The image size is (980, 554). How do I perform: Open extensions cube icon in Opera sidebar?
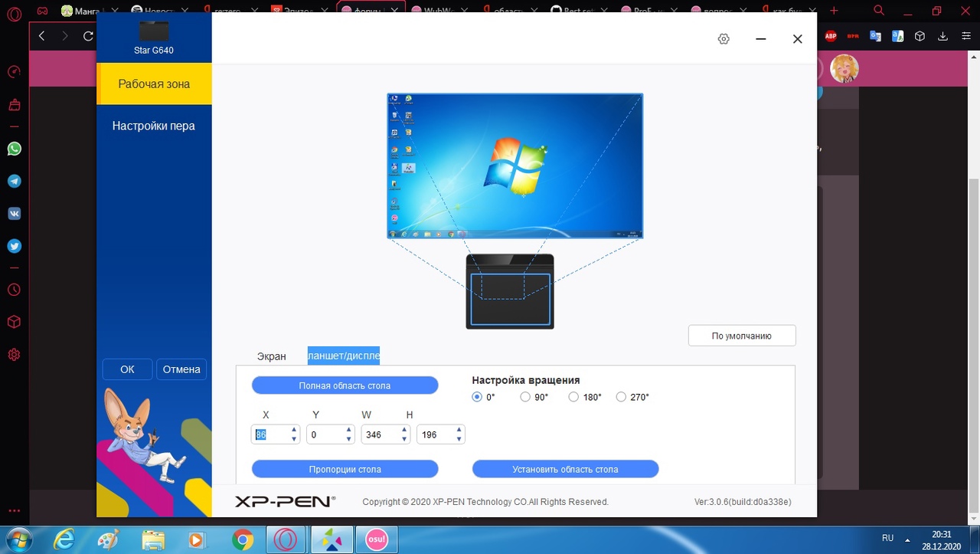pyautogui.click(x=14, y=322)
